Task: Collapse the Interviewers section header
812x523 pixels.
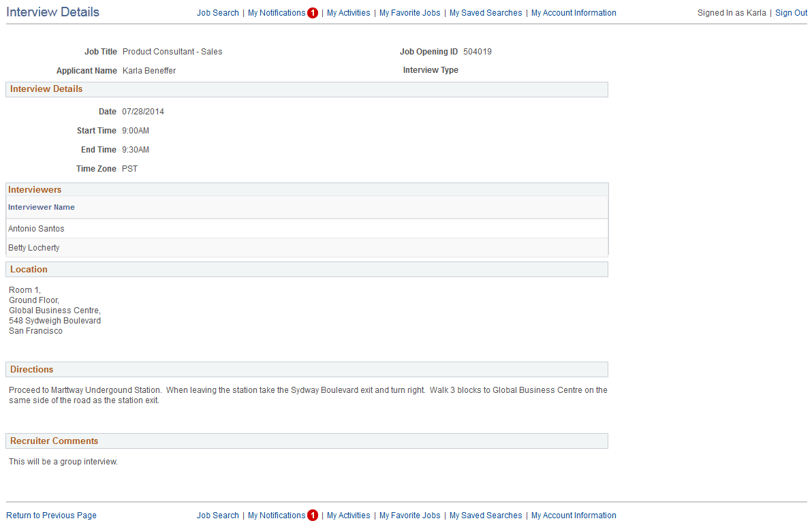Action: pos(35,189)
